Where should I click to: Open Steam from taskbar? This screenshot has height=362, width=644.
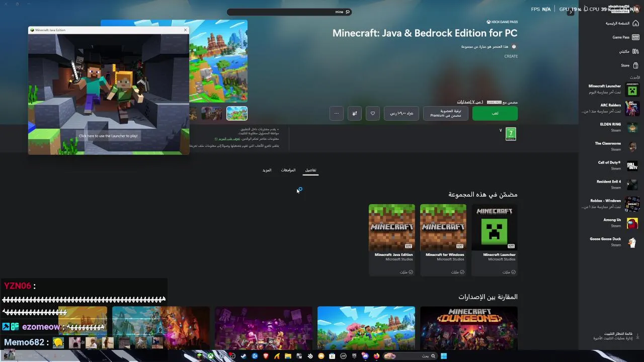coord(244,356)
